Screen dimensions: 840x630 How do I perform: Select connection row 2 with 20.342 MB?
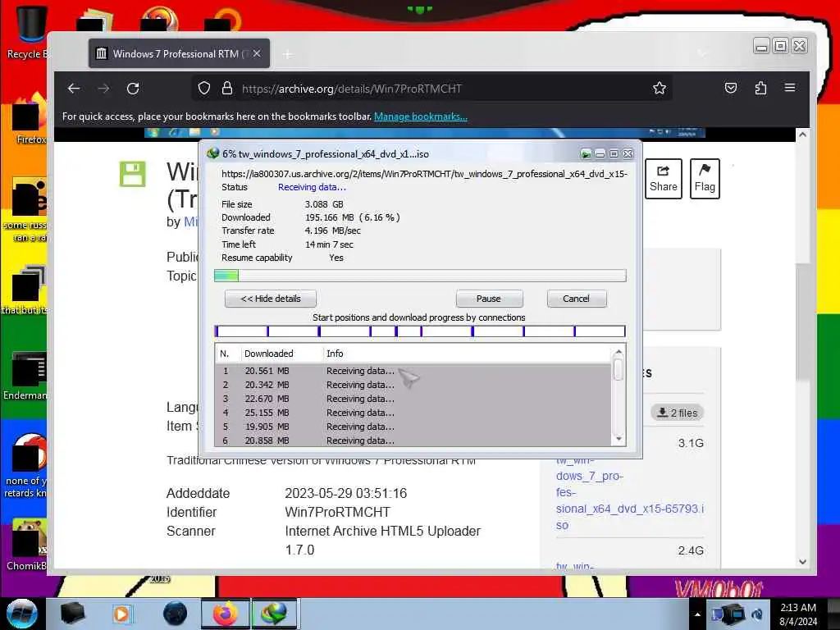(413, 385)
